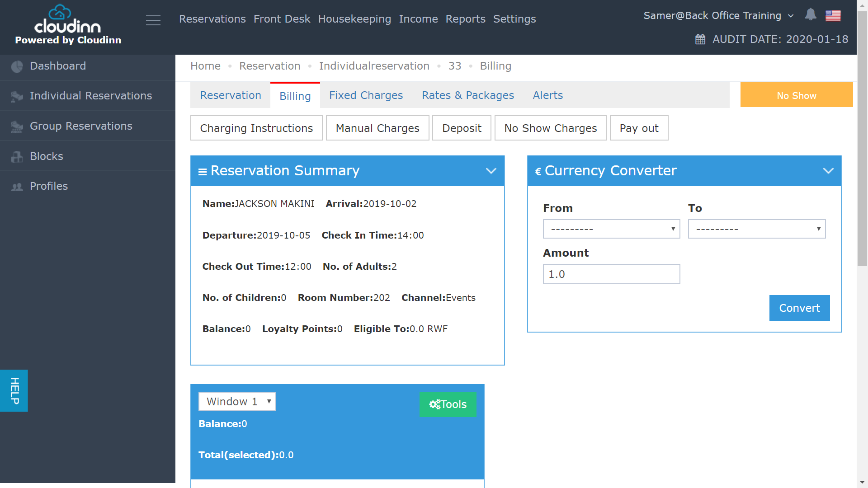Click the Amount input field
The width and height of the screenshot is (868, 488).
pos(612,274)
